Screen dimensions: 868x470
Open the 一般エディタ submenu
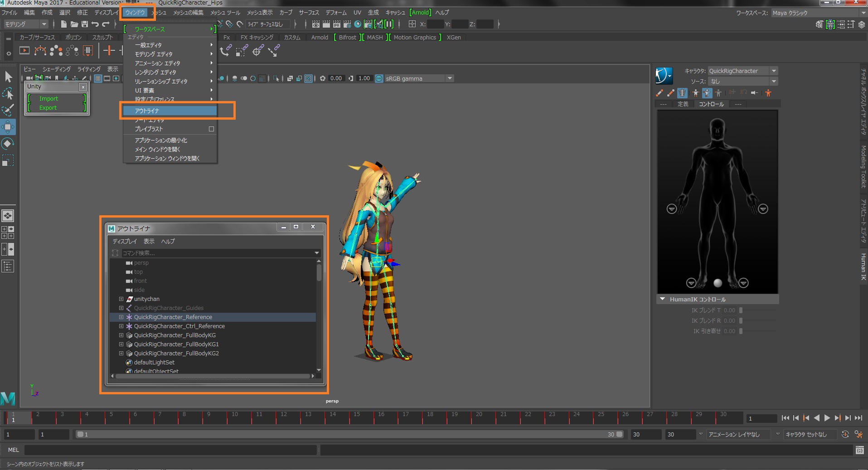click(x=170, y=45)
